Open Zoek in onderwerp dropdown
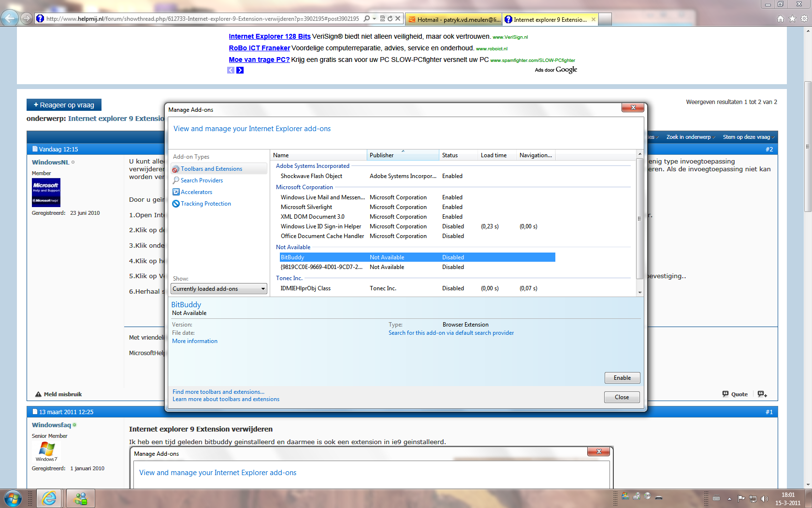 pyautogui.click(x=690, y=137)
